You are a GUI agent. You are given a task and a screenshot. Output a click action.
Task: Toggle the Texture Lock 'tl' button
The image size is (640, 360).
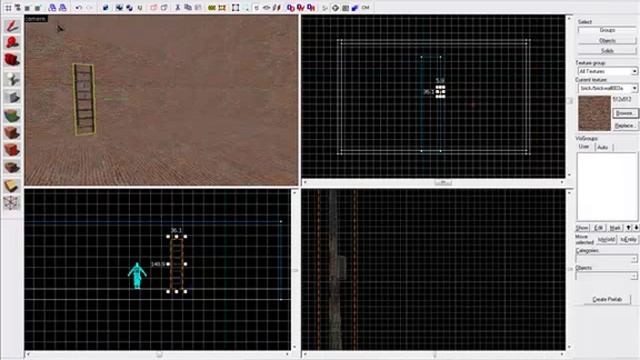[x=256, y=7]
